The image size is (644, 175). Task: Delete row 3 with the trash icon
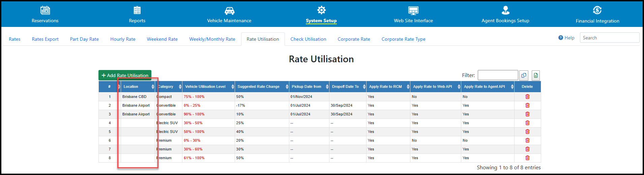[527, 114]
